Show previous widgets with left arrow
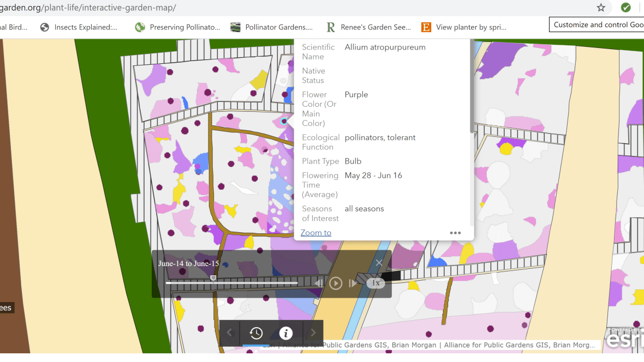Viewport: 644px width, 362px height. pos(230,333)
